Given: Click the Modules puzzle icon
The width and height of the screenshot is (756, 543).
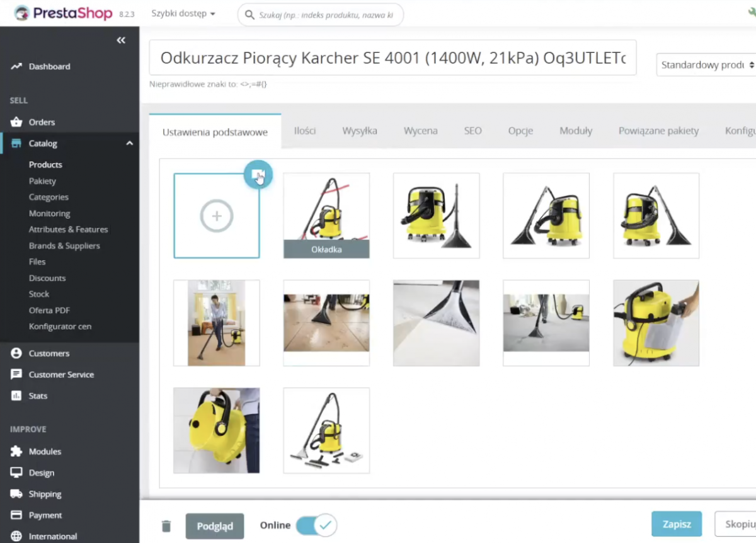Looking at the screenshot, I should click(16, 452).
